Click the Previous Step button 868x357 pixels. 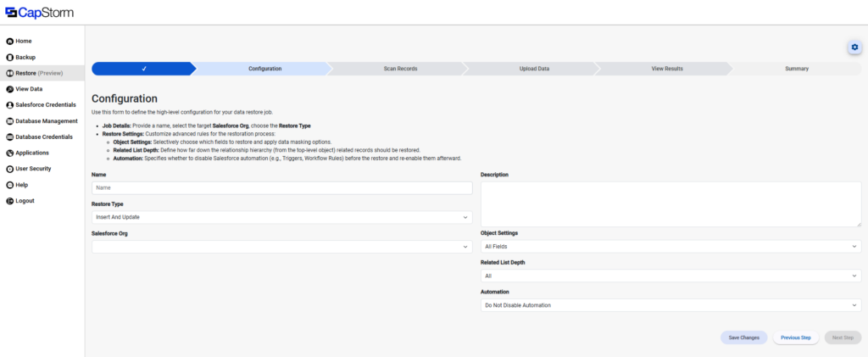tap(796, 337)
